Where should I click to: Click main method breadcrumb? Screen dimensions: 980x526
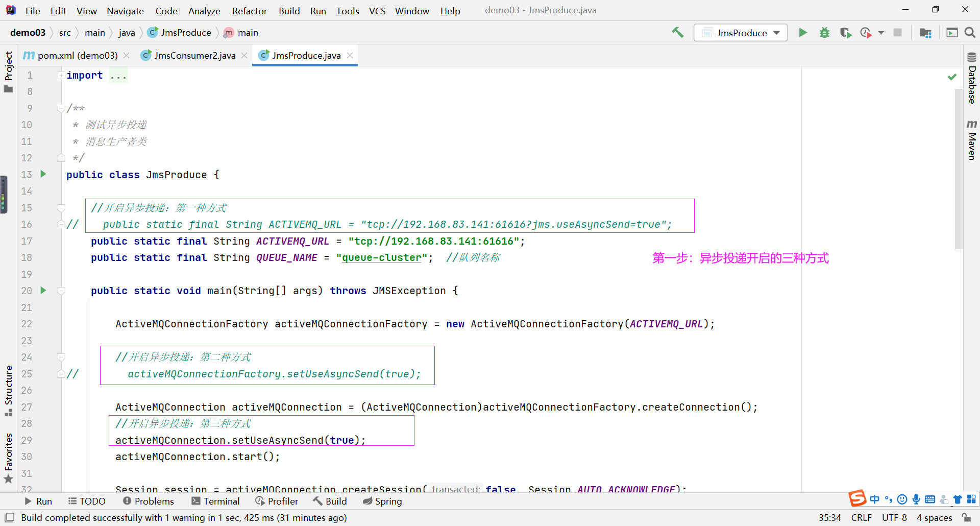(x=241, y=33)
